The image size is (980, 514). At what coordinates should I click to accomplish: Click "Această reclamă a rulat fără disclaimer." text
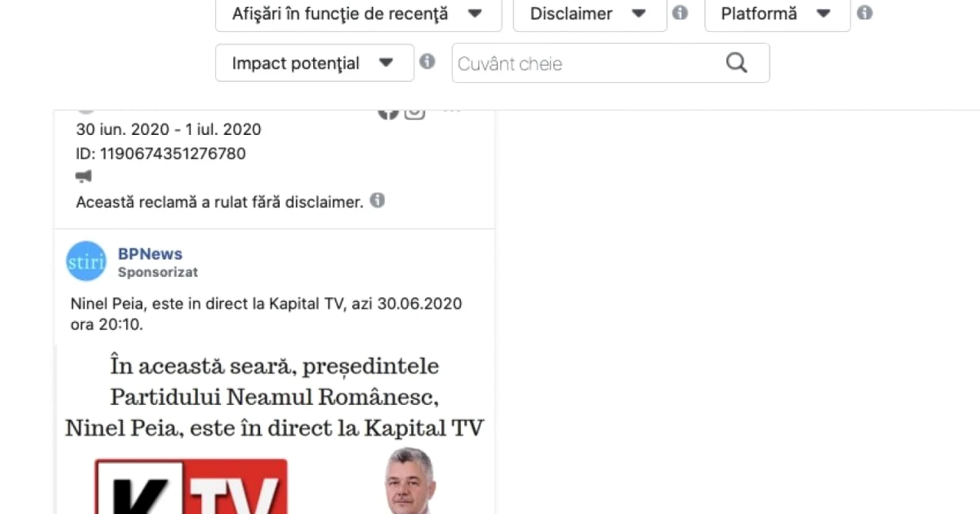(x=220, y=202)
